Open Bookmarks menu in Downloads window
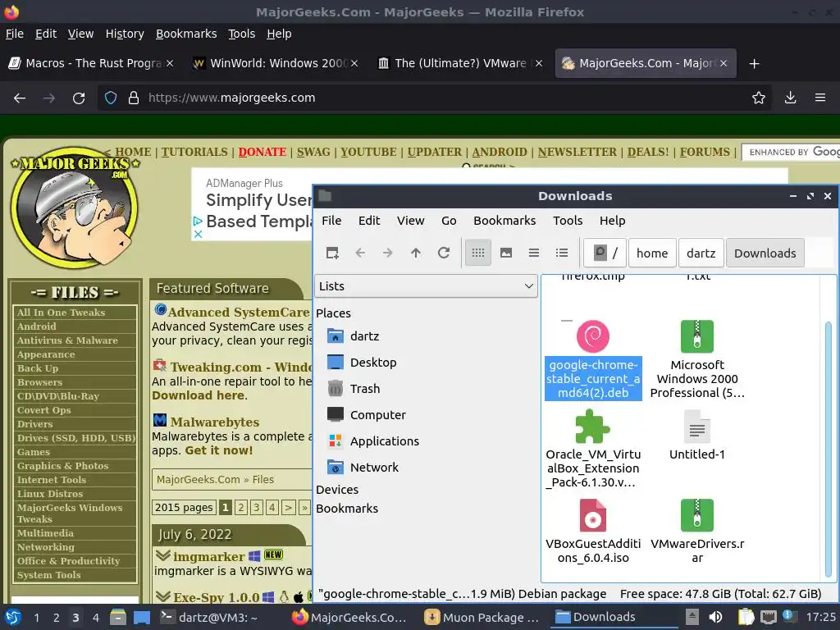The width and height of the screenshot is (840, 630). tap(504, 220)
